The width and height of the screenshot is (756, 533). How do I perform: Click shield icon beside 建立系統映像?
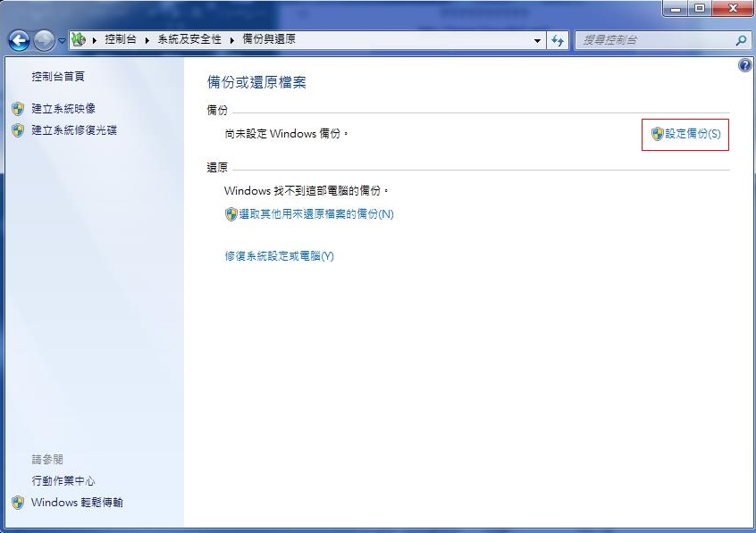pyautogui.click(x=18, y=109)
